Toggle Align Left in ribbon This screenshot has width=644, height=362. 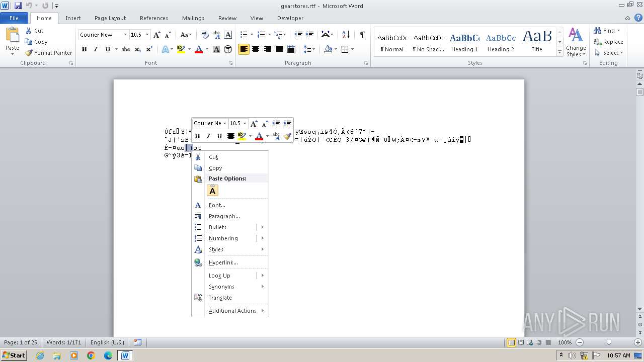(244, 49)
